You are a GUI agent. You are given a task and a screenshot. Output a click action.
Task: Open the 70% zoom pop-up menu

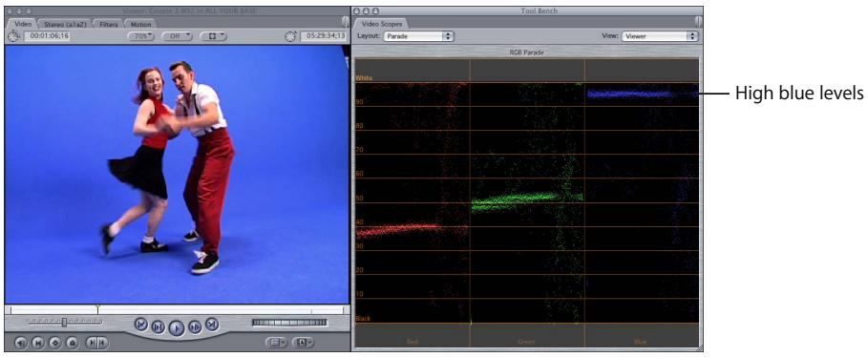pos(140,36)
